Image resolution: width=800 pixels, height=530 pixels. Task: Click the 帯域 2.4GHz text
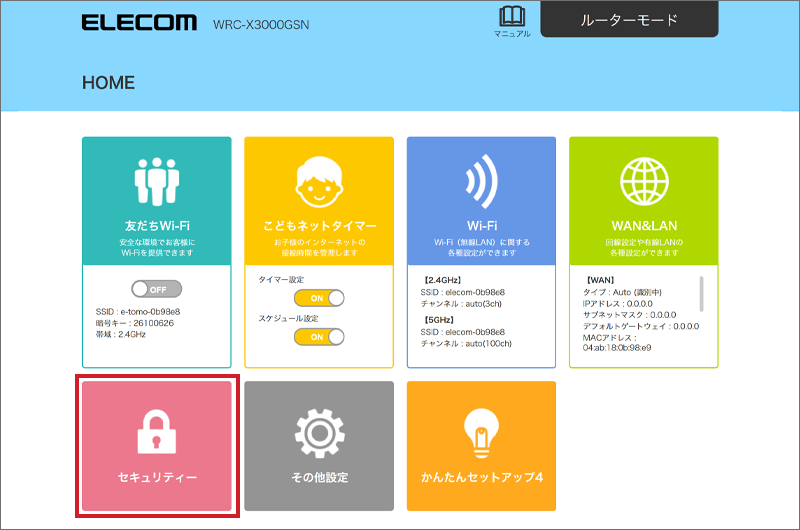(x=120, y=334)
